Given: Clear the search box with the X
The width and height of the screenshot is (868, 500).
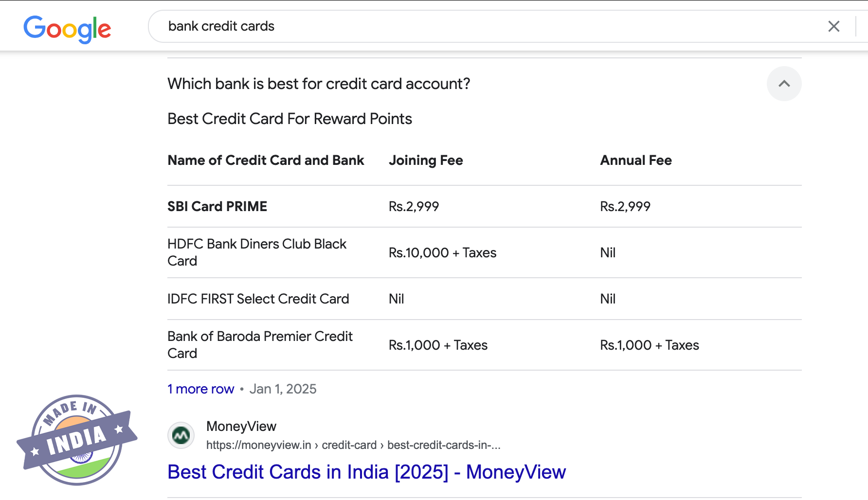Looking at the screenshot, I should (x=833, y=26).
